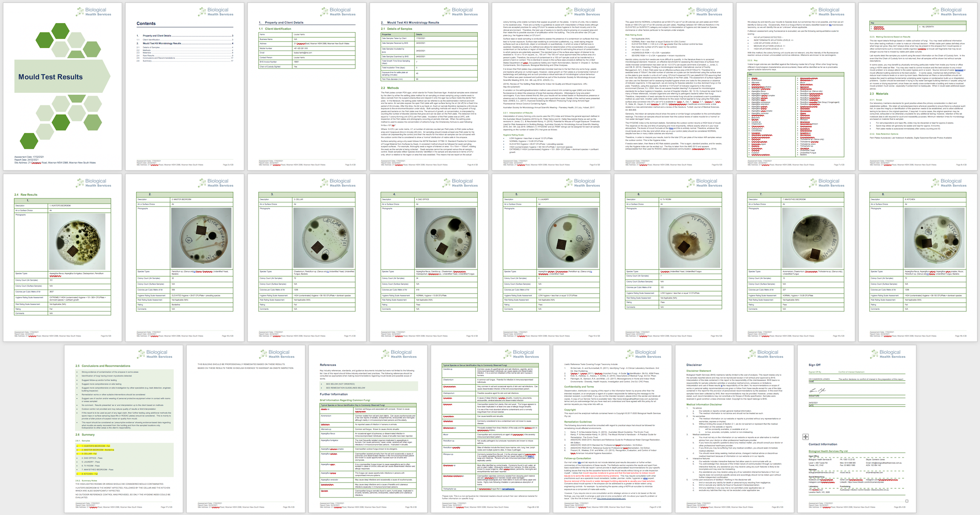Click the Contact Information heading
Image resolution: width=980 pixels, height=515 pixels.
click(823, 444)
